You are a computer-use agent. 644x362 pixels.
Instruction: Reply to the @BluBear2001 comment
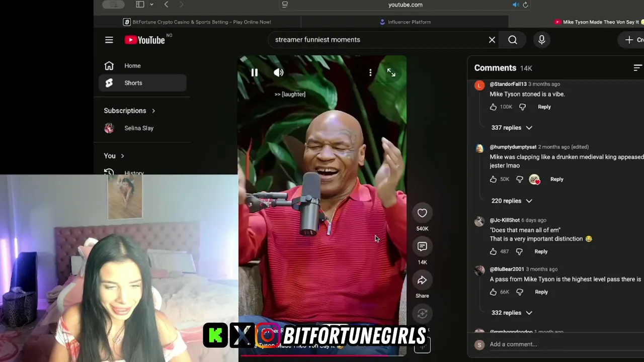pyautogui.click(x=541, y=292)
